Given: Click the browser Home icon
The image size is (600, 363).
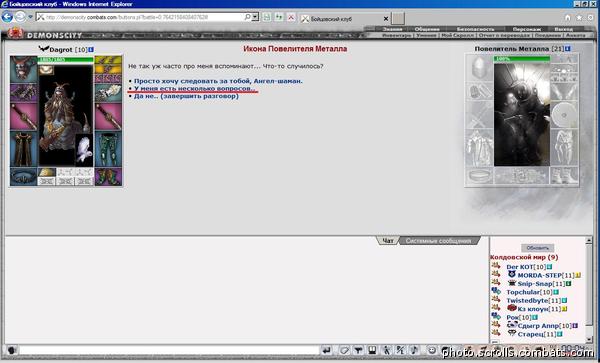Looking at the screenshot, I should click(567, 18).
